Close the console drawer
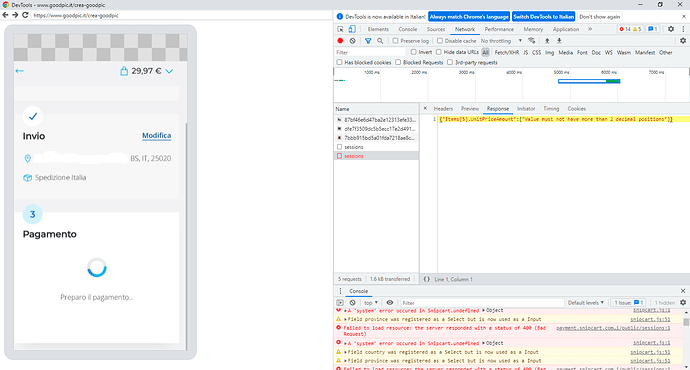 point(683,291)
